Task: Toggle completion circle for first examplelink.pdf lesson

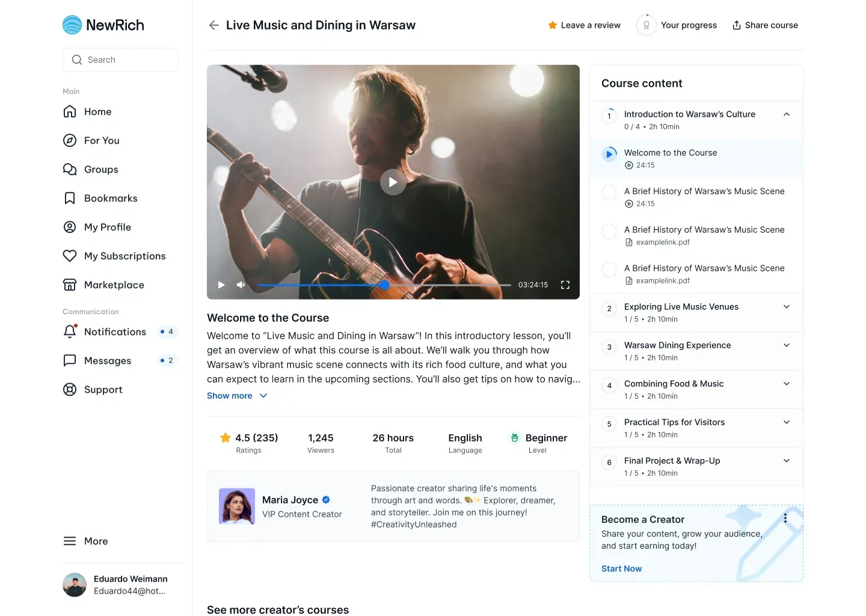Action: [x=609, y=231]
